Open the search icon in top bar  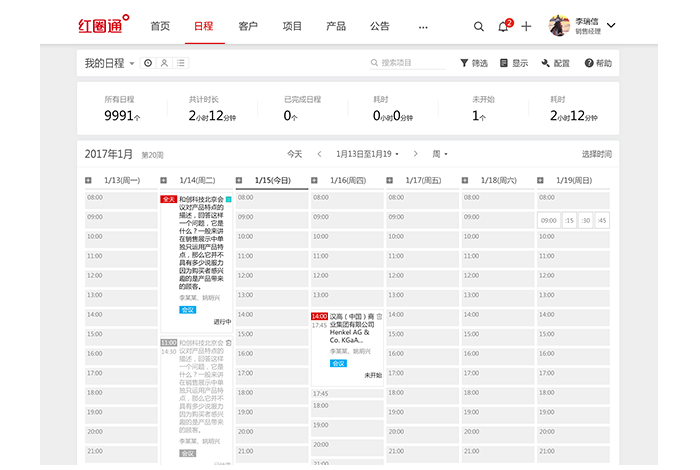[x=473, y=26]
